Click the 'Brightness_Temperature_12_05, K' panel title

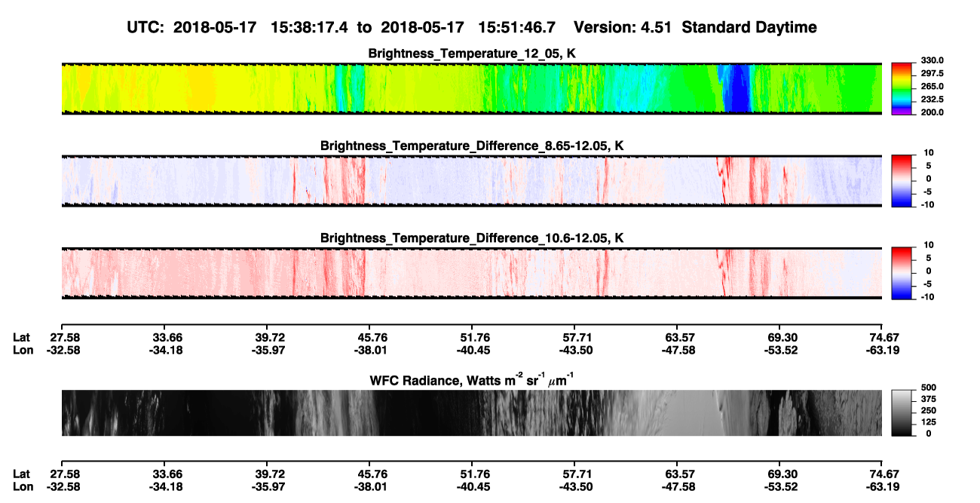tap(472, 54)
